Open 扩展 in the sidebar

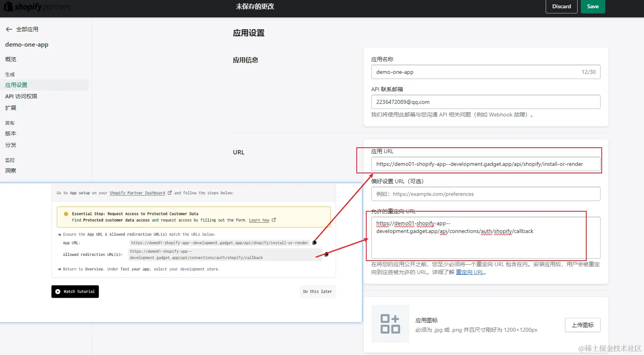coord(11,108)
